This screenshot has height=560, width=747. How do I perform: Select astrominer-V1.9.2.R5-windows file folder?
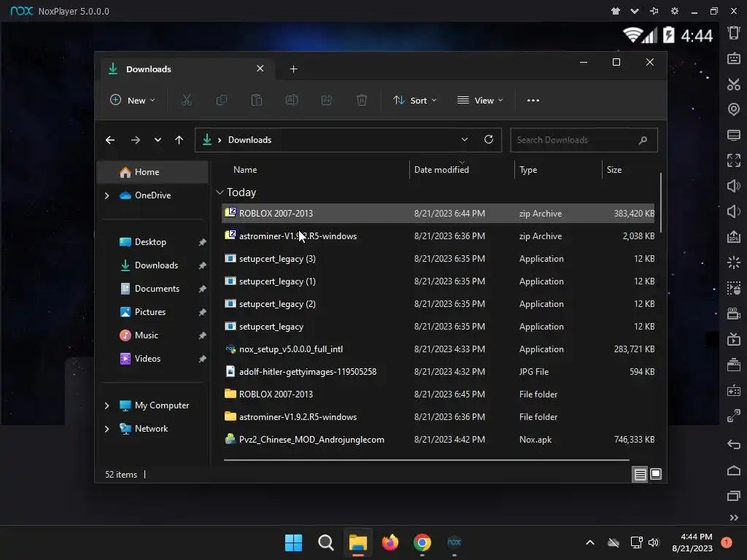(438, 416)
